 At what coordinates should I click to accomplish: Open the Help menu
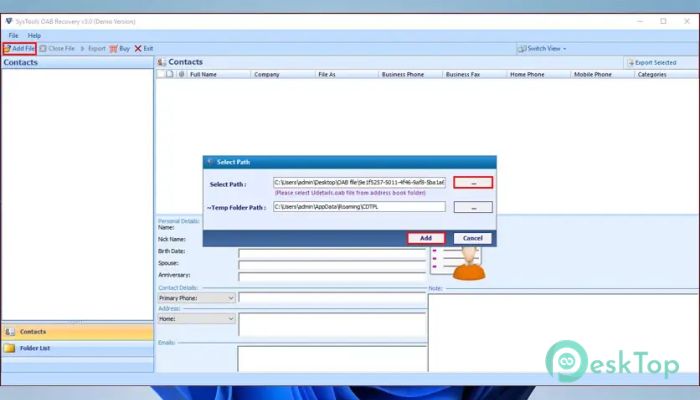tap(34, 35)
